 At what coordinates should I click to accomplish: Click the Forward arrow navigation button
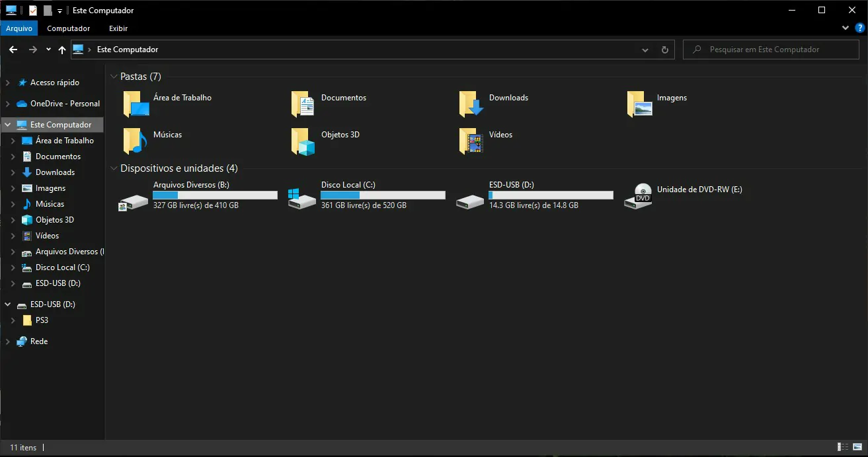tap(33, 50)
